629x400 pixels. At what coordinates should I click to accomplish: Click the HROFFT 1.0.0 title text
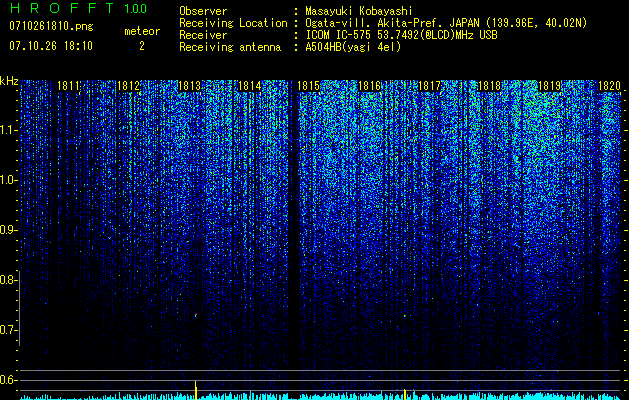point(78,8)
